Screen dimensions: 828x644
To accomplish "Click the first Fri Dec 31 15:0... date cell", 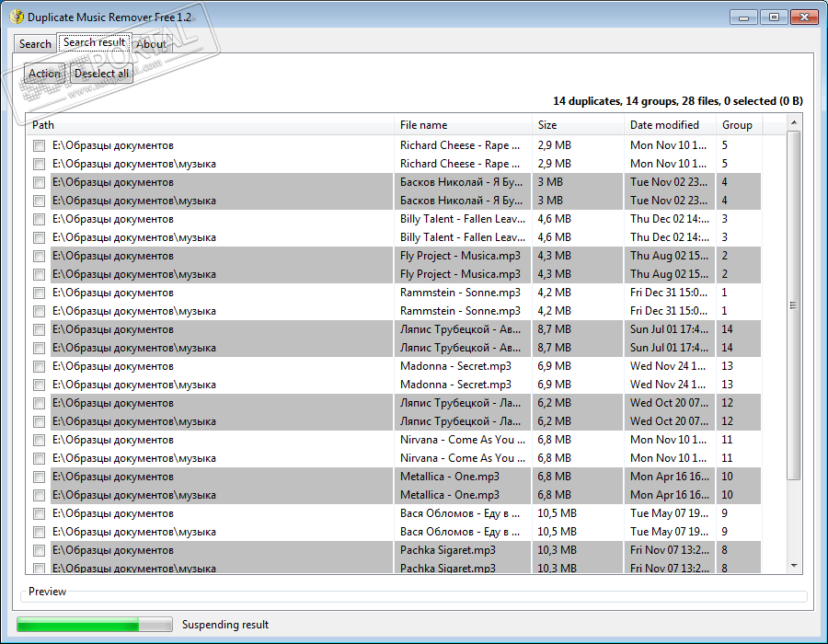I will click(669, 293).
